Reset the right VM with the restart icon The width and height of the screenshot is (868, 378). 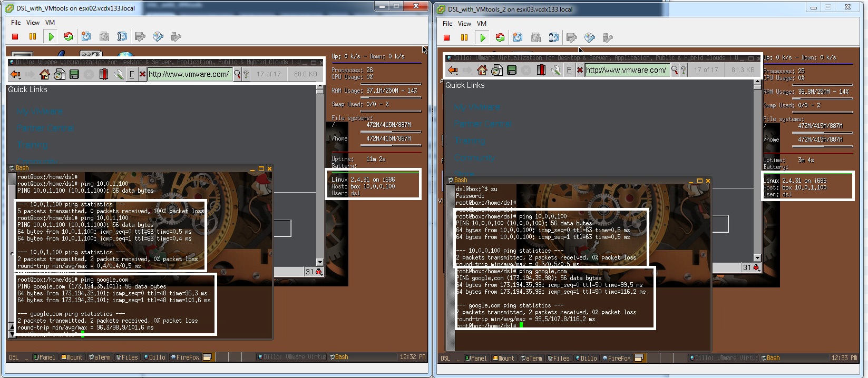500,37
